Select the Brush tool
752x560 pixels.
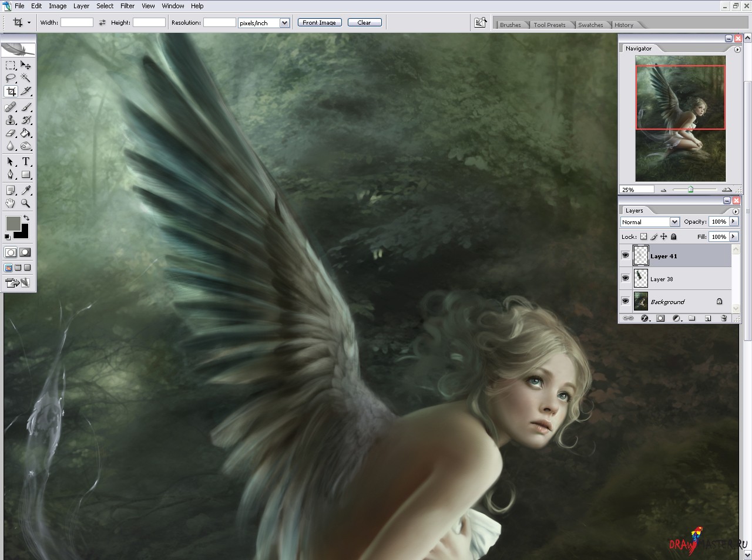26,107
